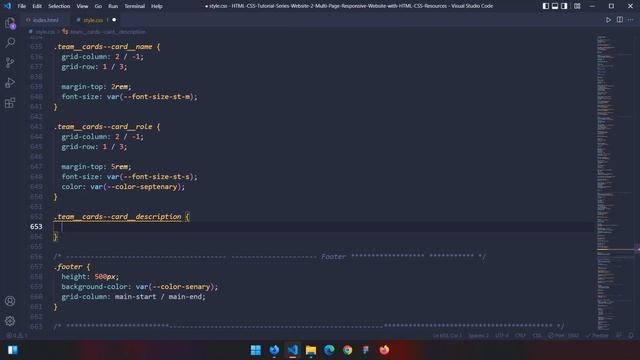Screen dimensions: 640x360
Task: Click errors and warnings status indicator
Action: 17,336
